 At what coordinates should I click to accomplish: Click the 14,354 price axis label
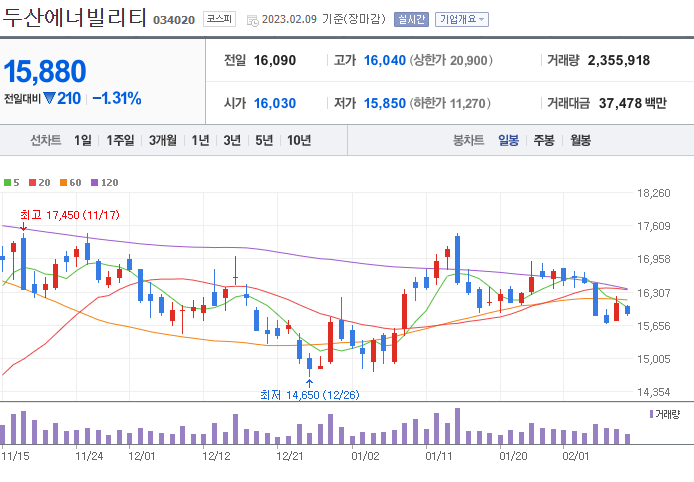654,392
